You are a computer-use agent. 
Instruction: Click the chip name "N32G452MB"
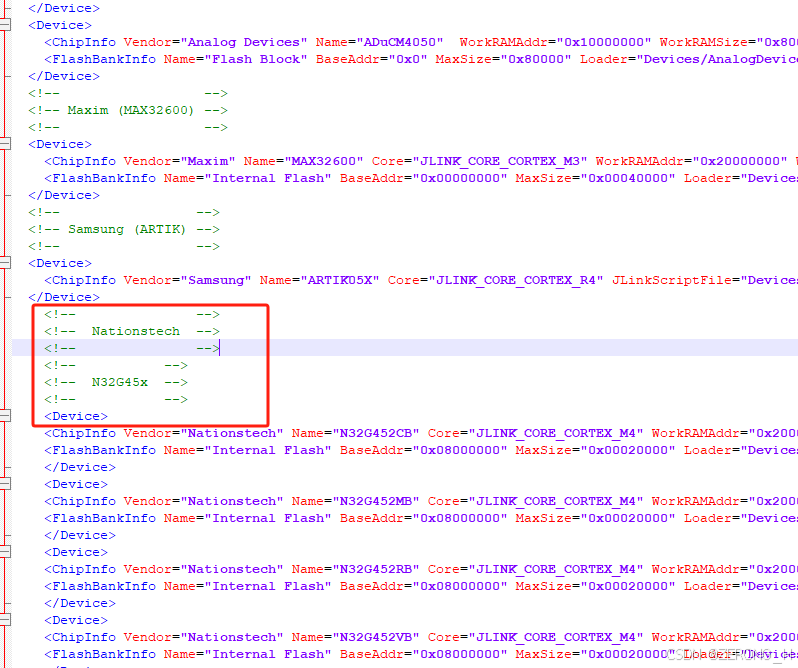point(376,501)
